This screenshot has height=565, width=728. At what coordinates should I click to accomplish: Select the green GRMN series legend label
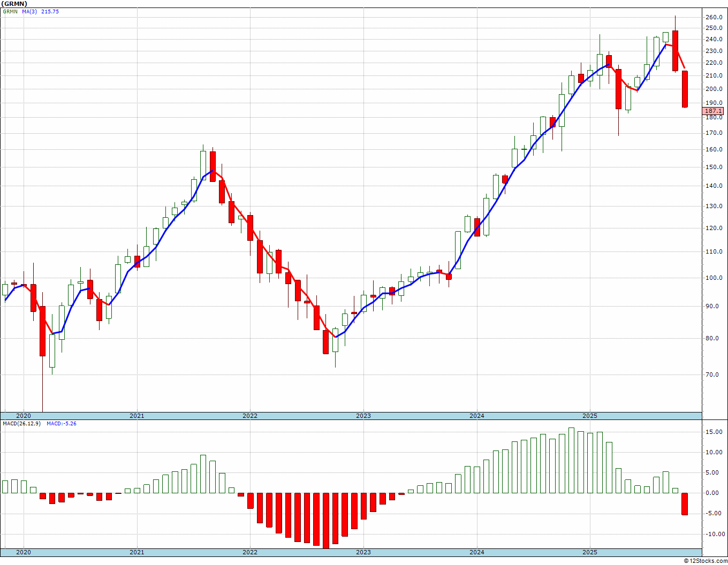(11, 11)
